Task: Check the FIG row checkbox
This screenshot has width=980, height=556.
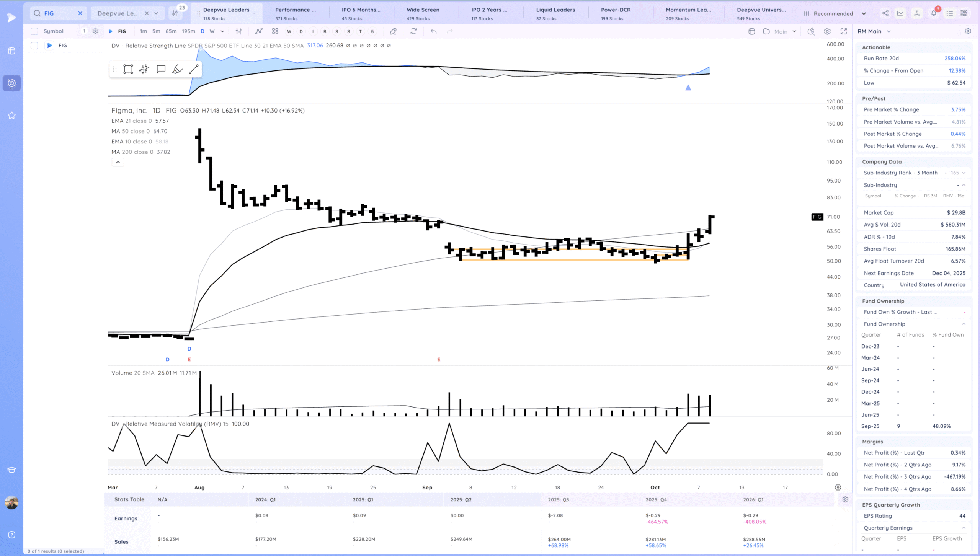Action: pyautogui.click(x=34, y=46)
